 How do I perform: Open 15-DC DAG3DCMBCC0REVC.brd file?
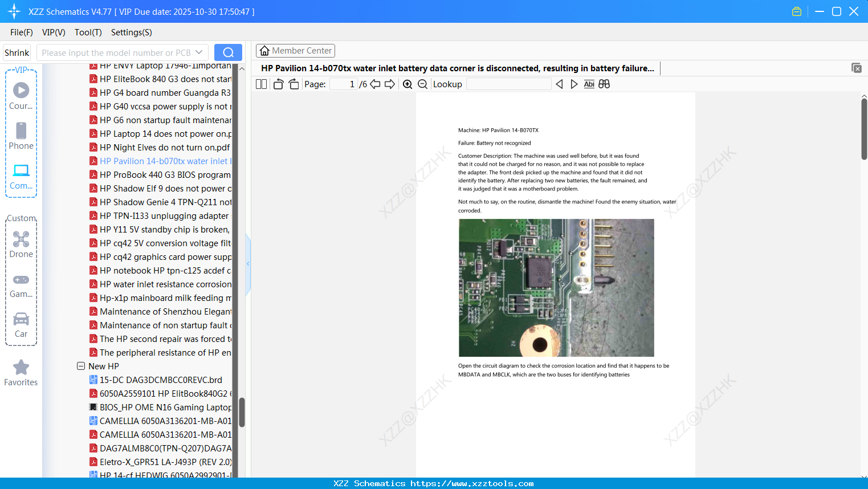[x=156, y=380]
